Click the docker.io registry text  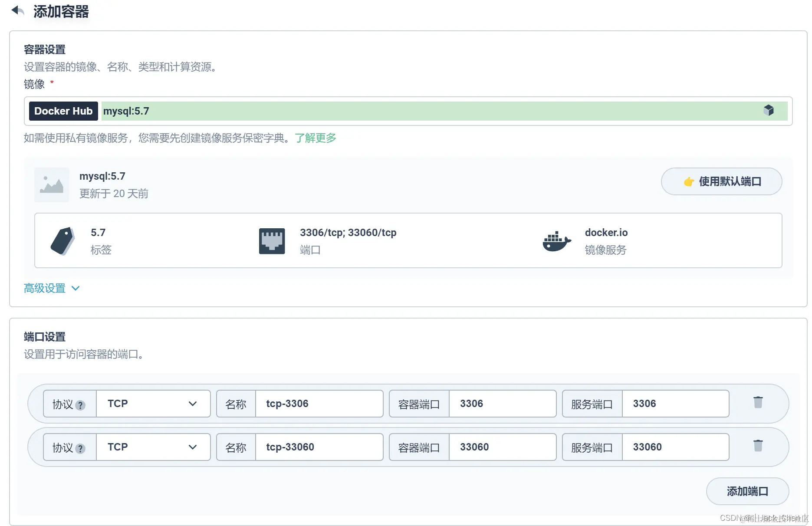coord(606,233)
